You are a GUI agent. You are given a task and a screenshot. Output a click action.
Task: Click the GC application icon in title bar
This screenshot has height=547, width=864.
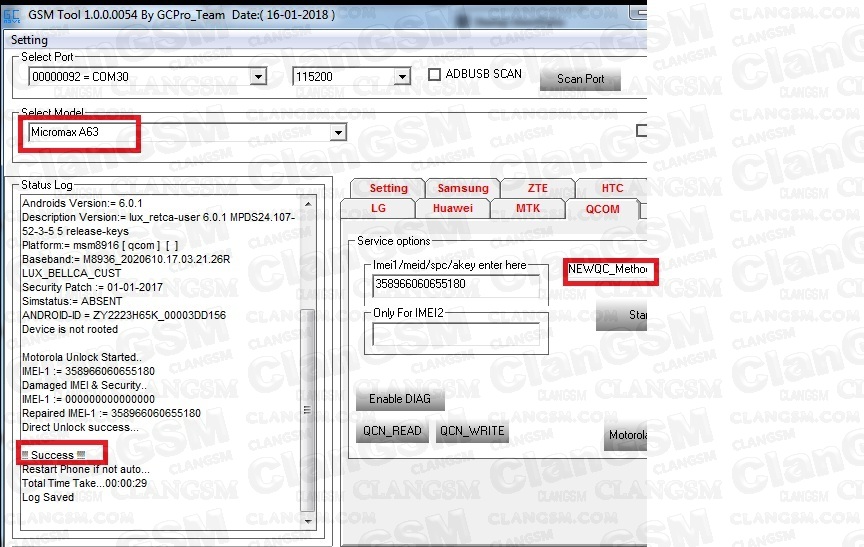pyautogui.click(x=12, y=15)
